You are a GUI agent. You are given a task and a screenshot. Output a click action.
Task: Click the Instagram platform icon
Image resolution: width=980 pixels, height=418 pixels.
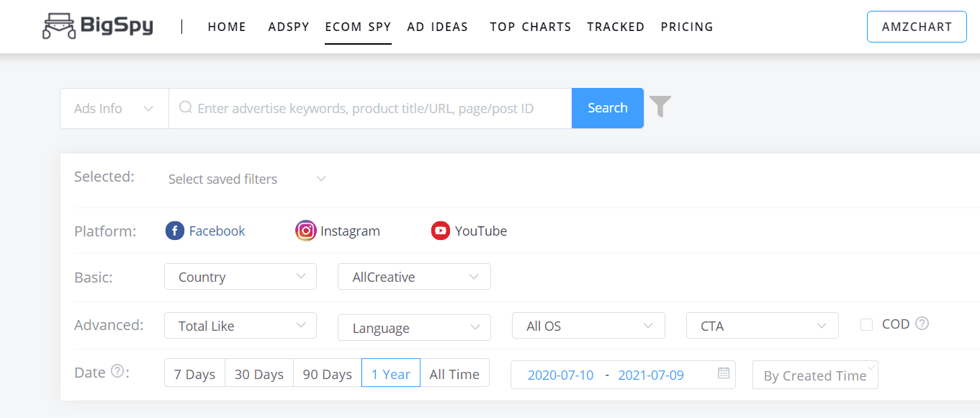pos(306,231)
